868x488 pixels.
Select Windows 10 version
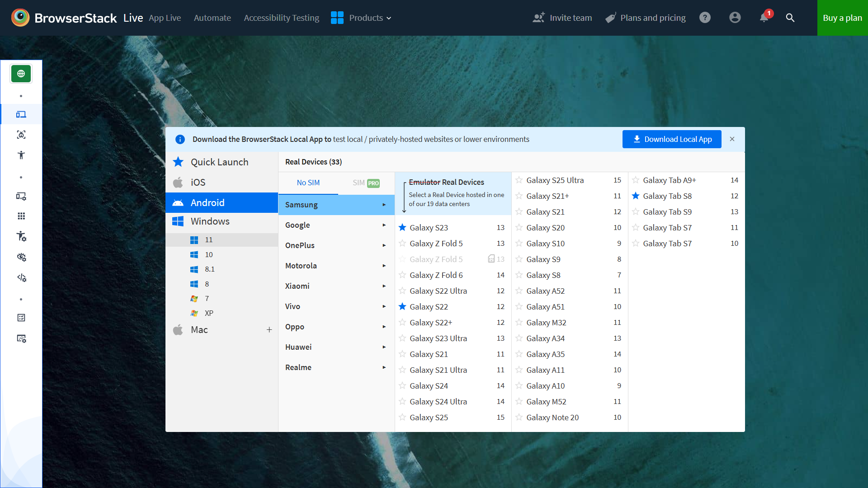click(222, 254)
